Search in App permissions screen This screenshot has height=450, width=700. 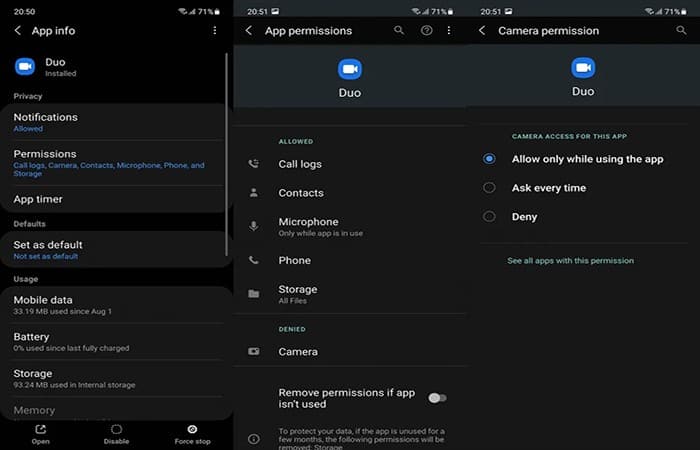pos(399,30)
